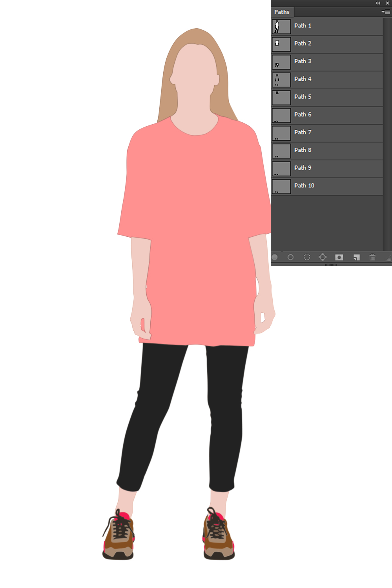Stroke the path with the brush
The image size is (392, 588).
(290, 257)
